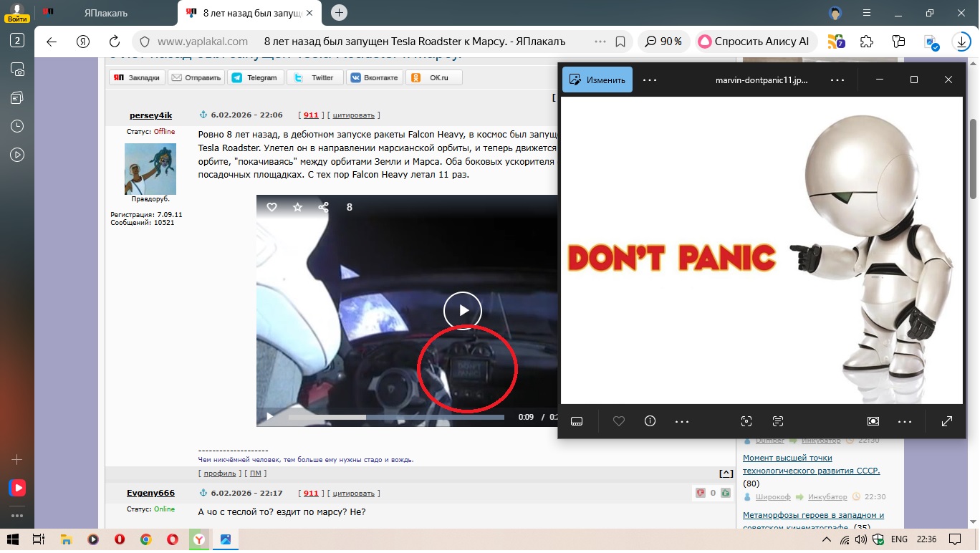
Task: Enter fullscreen in the photo viewer
Action: (947, 421)
